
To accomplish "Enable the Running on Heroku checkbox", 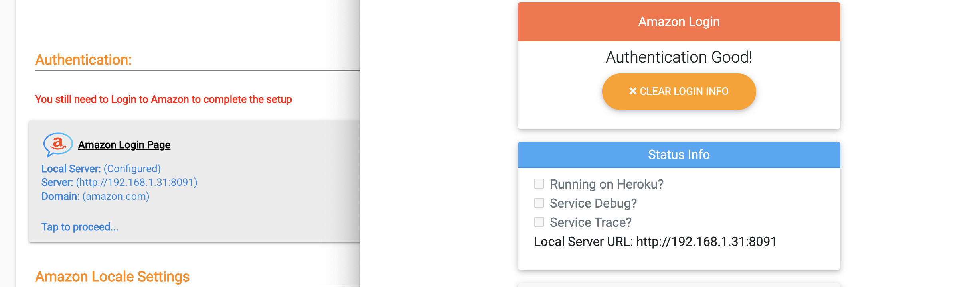I will tap(539, 184).
